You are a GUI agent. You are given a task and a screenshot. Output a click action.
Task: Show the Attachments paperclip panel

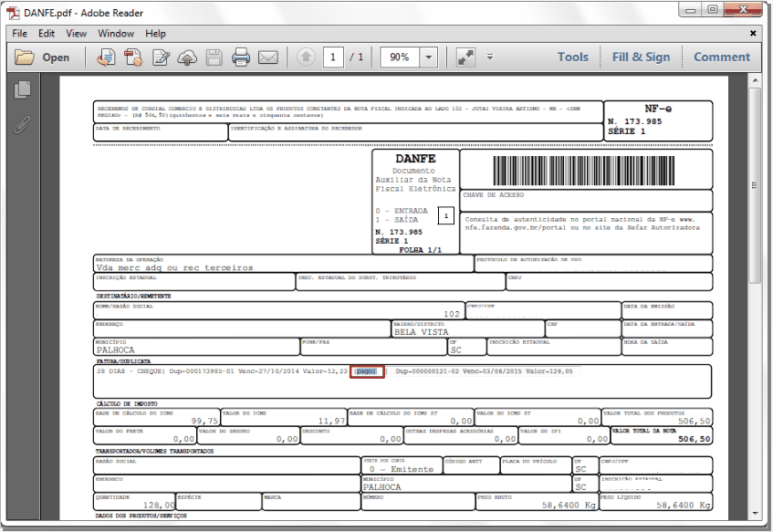click(x=22, y=125)
